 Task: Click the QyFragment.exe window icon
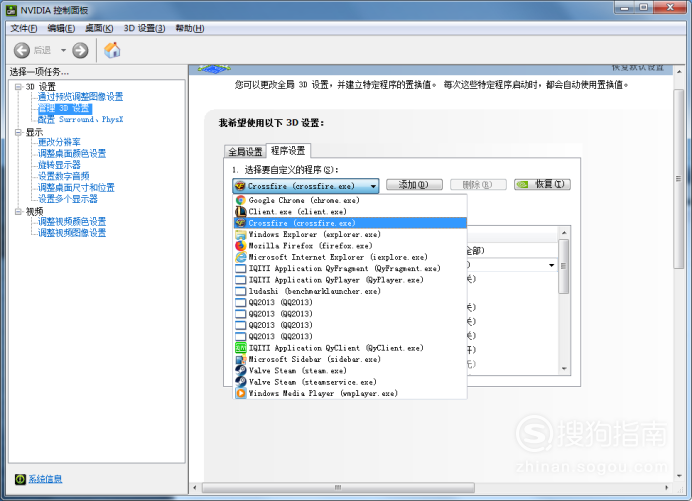pos(241,268)
